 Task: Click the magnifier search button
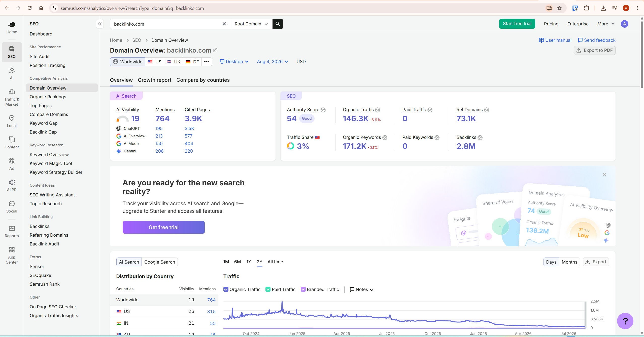[x=278, y=24]
